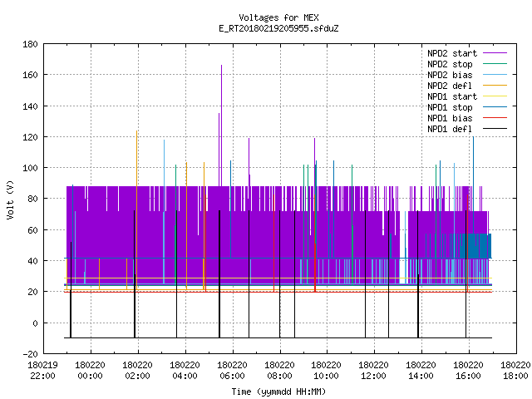The width and height of the screenshot is (532, 399).
Task: Click the y-axis tick label 160
Action: point(30,75)
